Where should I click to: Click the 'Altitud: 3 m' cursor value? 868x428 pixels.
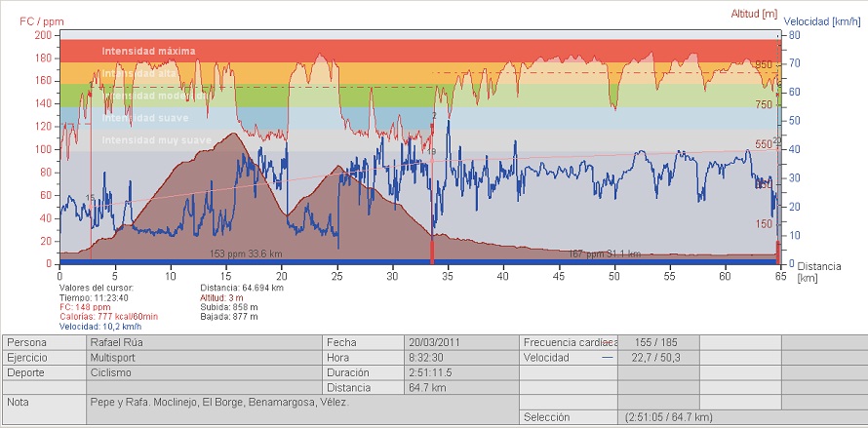pyautogui.click(x=221, y=297)
